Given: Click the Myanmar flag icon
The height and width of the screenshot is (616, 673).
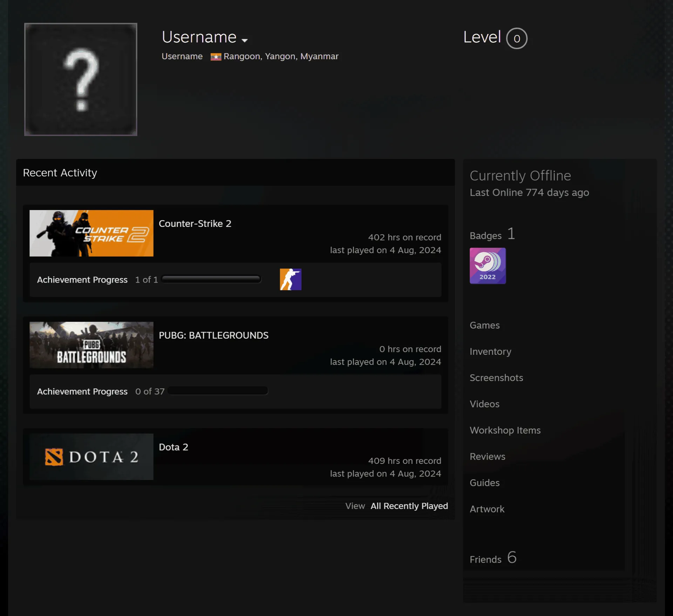Looking at the screenshot, I should (216, 57).
